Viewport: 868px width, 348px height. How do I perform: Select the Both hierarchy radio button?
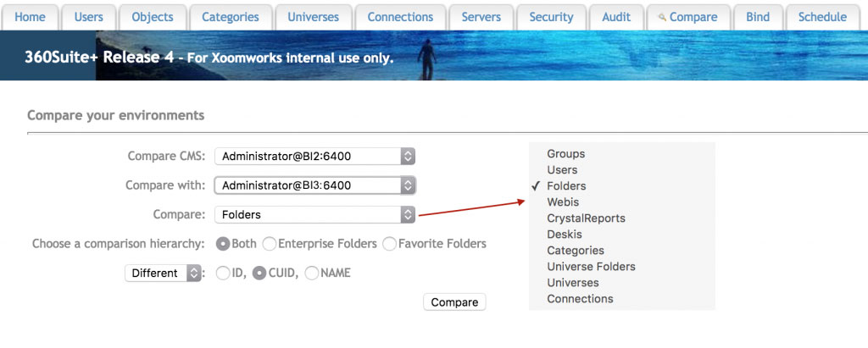coord(224,244)
